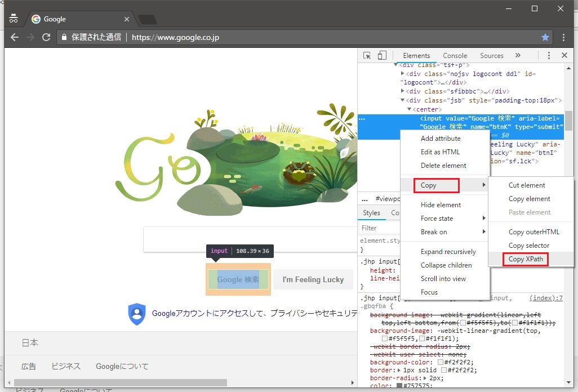
Task: Click the blue shield account icon
Action: (x=137, y=314)
